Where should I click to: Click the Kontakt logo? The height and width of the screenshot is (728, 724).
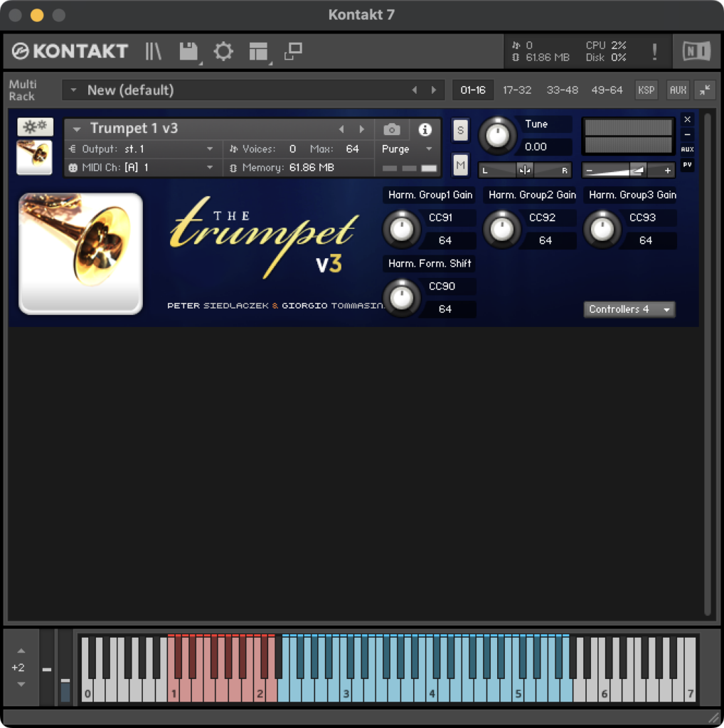click(70, 51)
